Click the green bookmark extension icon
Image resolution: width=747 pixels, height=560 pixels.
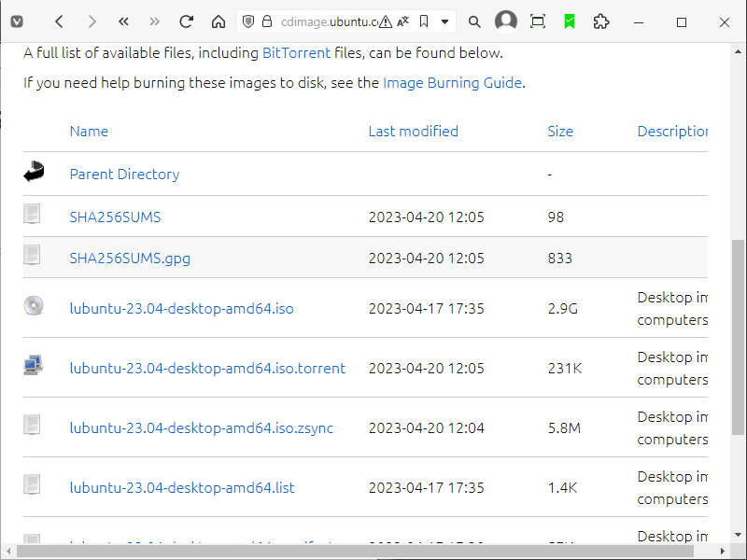point(570,21)
